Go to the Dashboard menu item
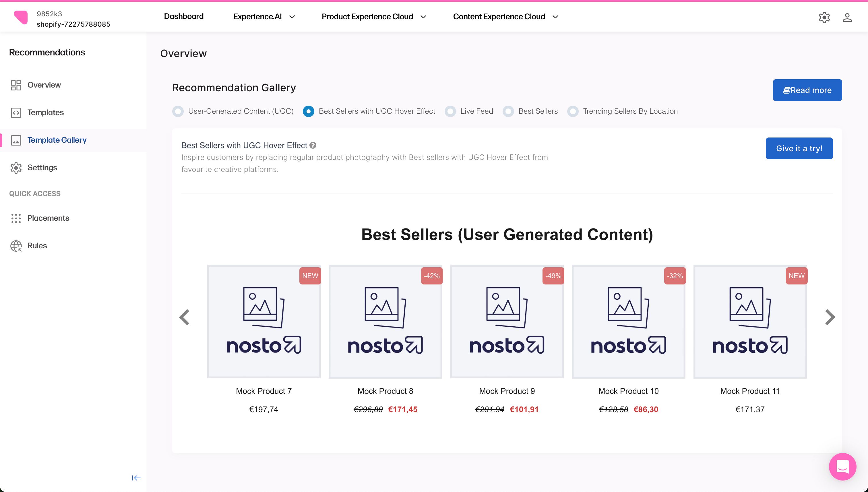This screenshot has width=868, height=492. [x=183, y=16]
